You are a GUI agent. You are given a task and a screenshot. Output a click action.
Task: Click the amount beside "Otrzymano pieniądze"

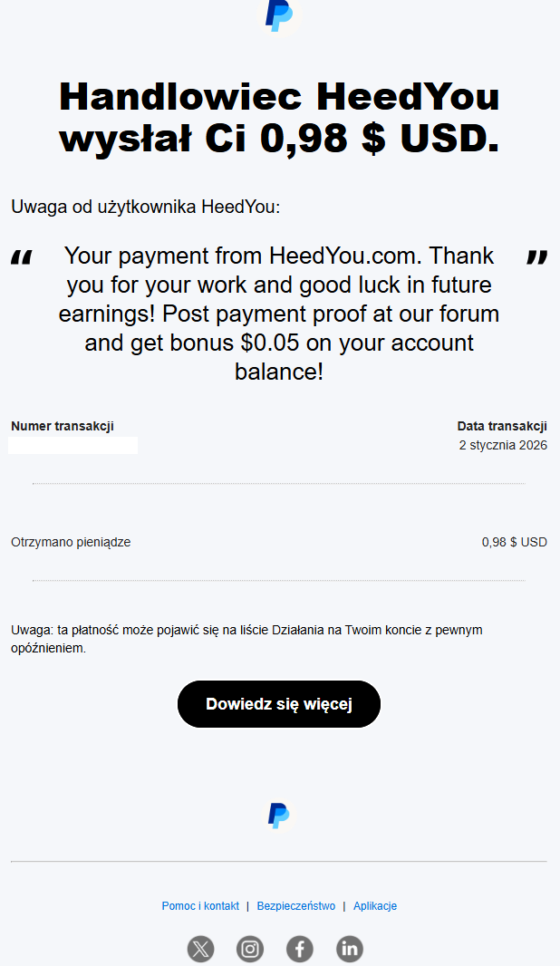[514, 542]
